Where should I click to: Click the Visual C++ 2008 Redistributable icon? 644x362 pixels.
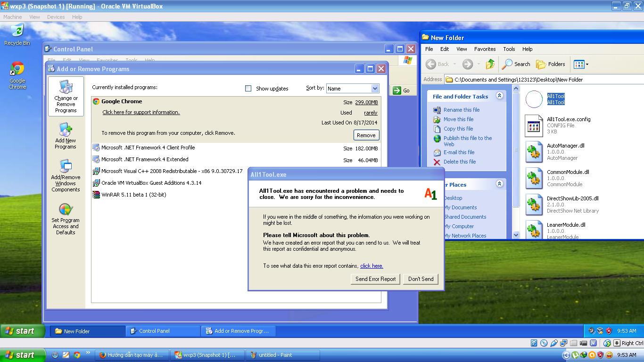(x=96, y=171)
